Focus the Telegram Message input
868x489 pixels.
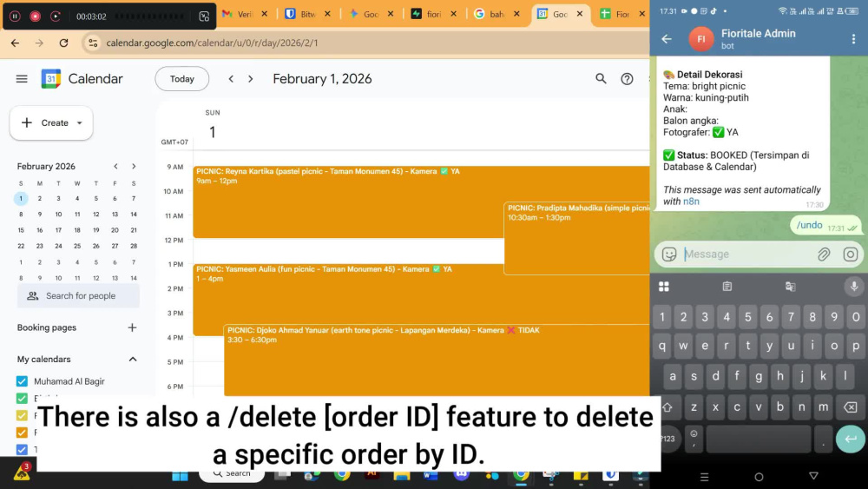[747, 254]
